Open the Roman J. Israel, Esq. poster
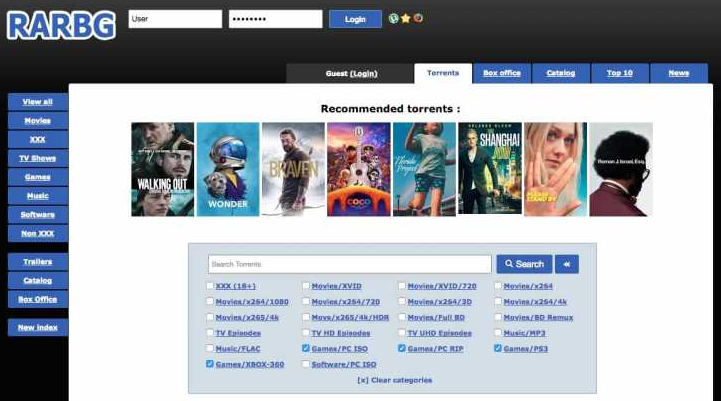The width and height of the screenshot is (721, 401). (621, 169)
